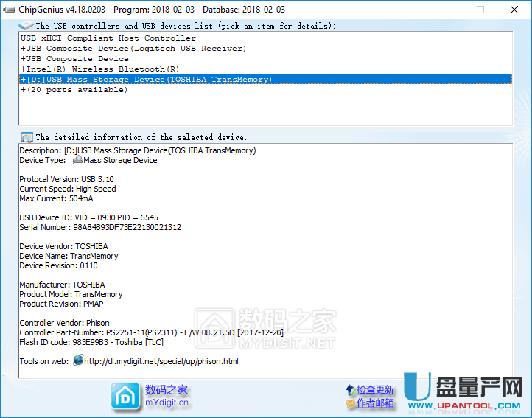
Task: Click the mYdigit blue house logo icon
Action: (125, 396)
